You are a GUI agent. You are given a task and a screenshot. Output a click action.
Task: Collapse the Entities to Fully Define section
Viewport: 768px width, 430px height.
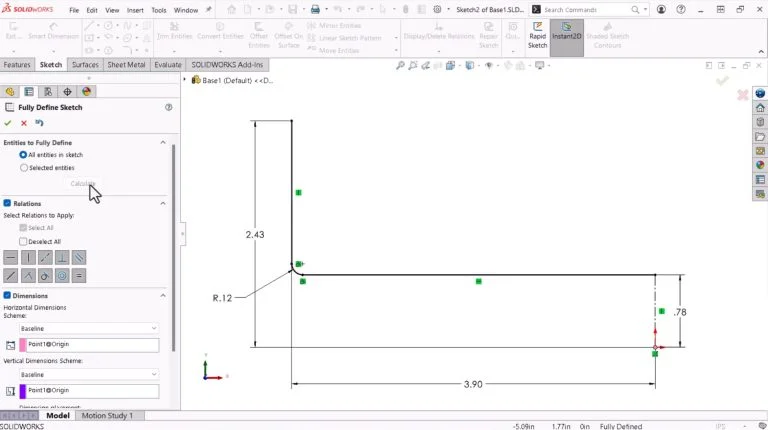[163, 143]
